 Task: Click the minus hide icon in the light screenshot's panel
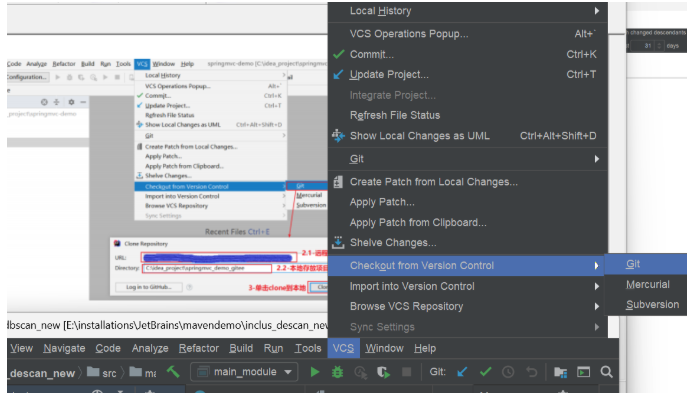83,102
